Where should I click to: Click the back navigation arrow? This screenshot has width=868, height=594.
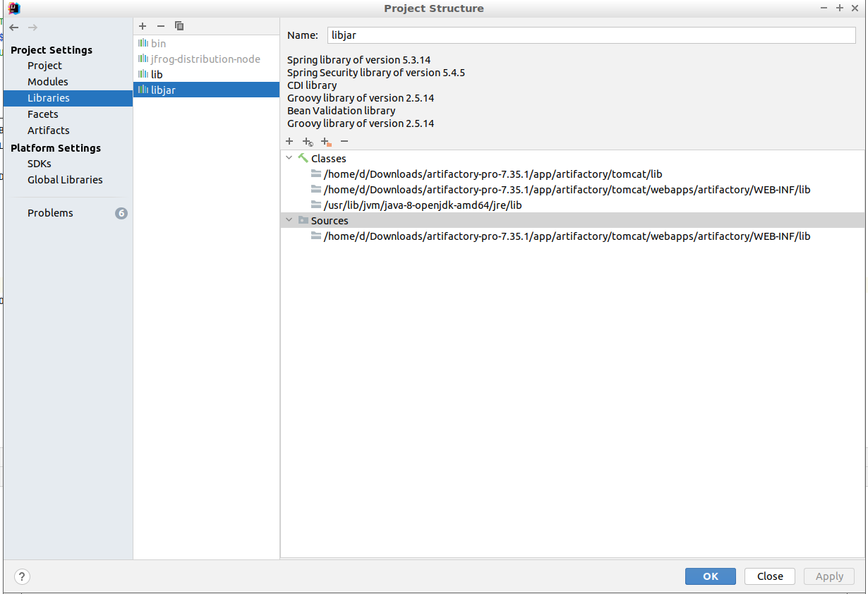tap(14, 28)
